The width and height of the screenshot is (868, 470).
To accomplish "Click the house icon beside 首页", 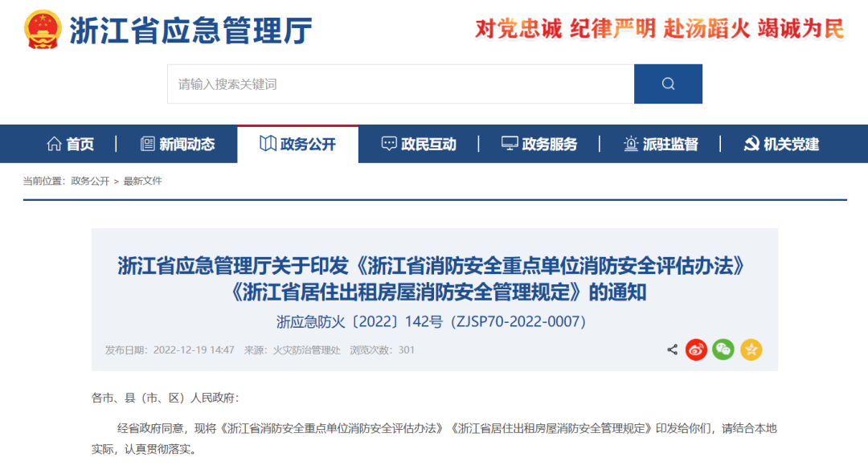I will (55, 144).
